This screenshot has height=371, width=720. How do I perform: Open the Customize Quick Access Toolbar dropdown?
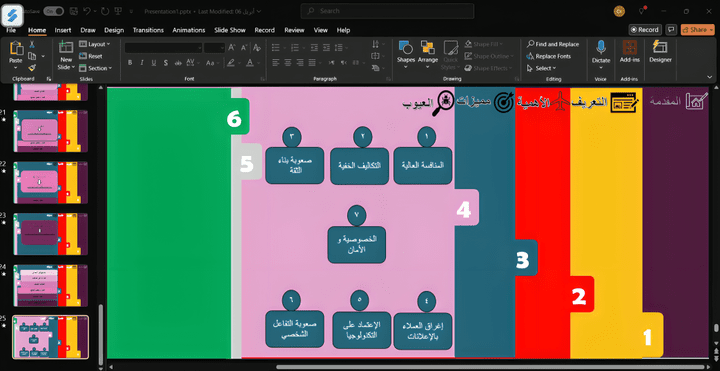coord(131,11)
